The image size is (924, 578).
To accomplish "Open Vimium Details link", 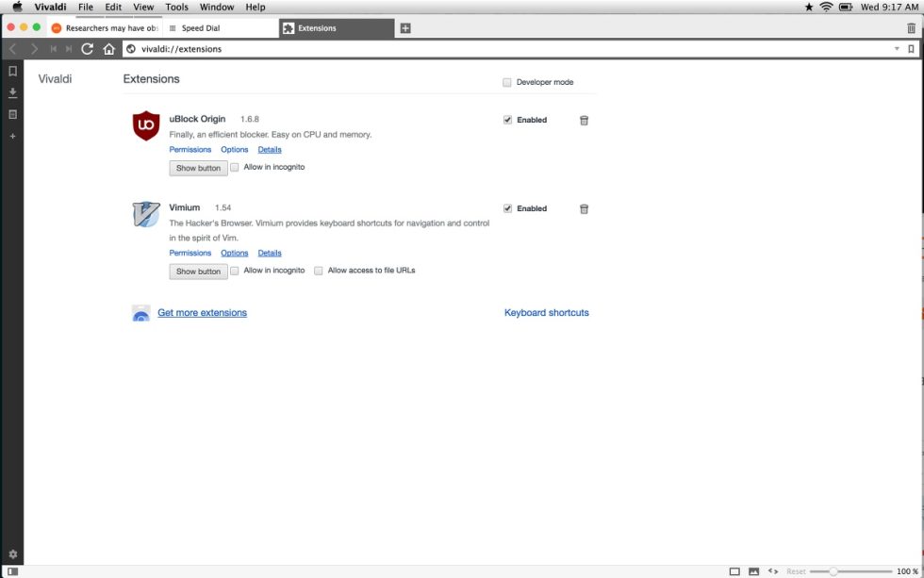I will point(270,253).
